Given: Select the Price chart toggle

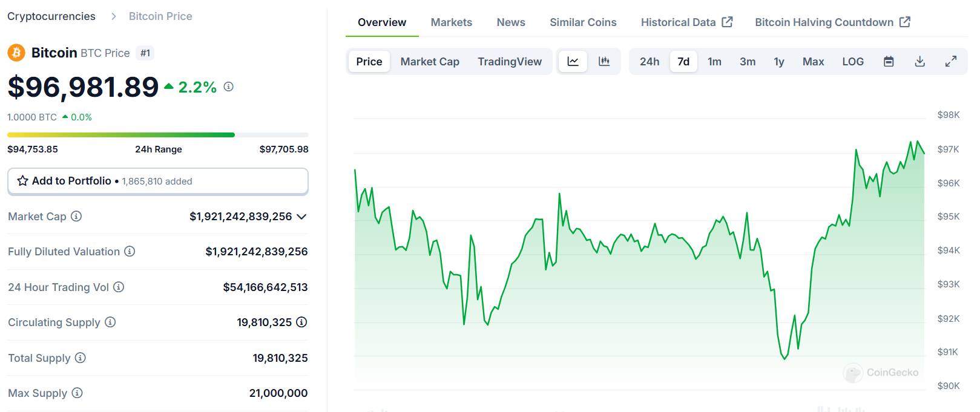Looking at the screenshot, I should [369, 61].
